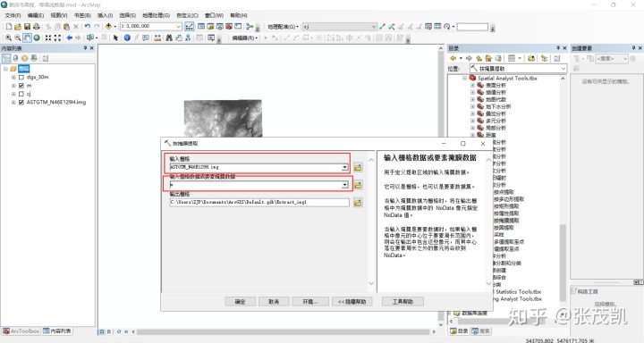The height and width of the screenshot is (343, 644).
Task: Expand the dgx_30m layer node
Action: pyautogui.click(x=13, y=77)
